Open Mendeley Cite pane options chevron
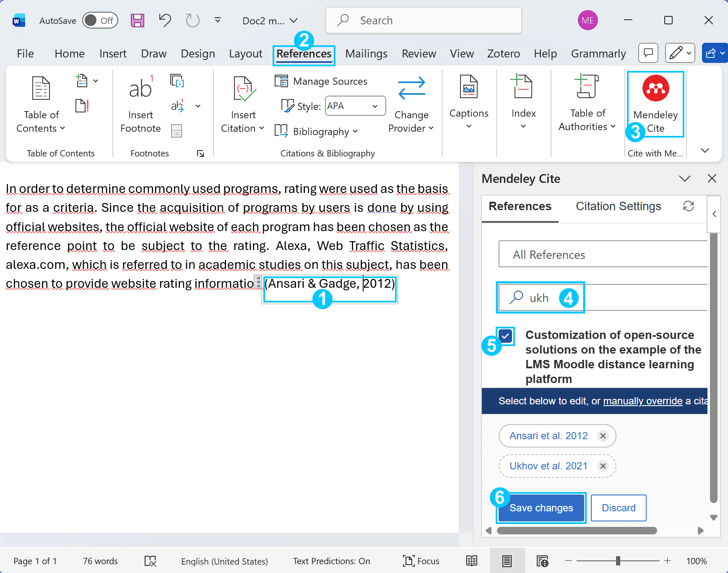Image resolution: width=728 pixels, height=573 pixels. tap(685, 179)
